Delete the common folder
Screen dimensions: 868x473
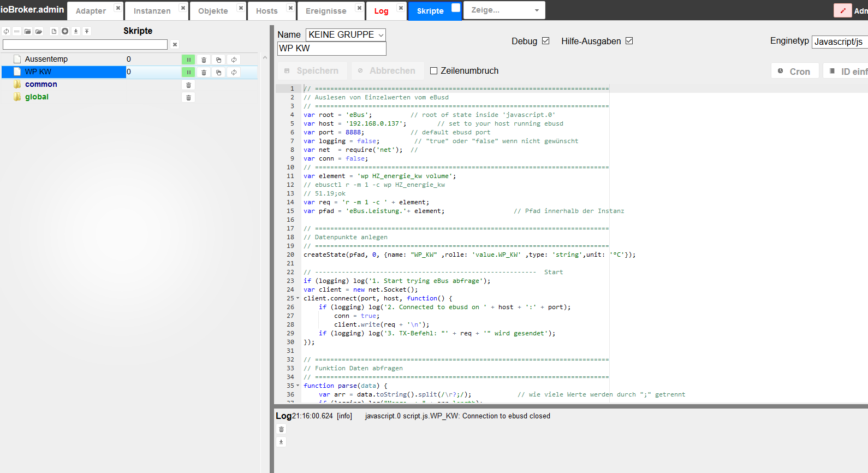click(188, 85)
